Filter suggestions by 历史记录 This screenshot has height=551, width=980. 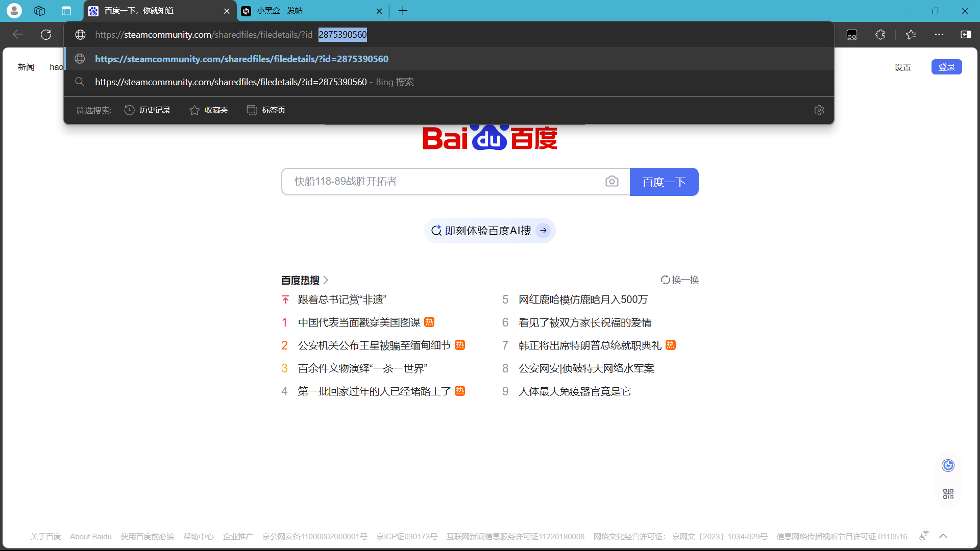click(x=148, y=110)
